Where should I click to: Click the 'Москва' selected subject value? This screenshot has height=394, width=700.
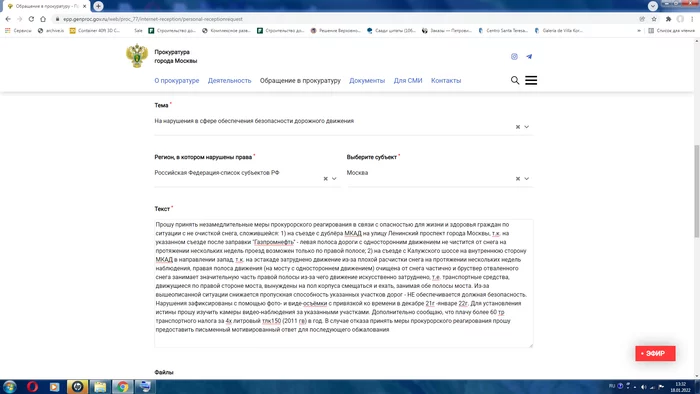tap(357, 173)
